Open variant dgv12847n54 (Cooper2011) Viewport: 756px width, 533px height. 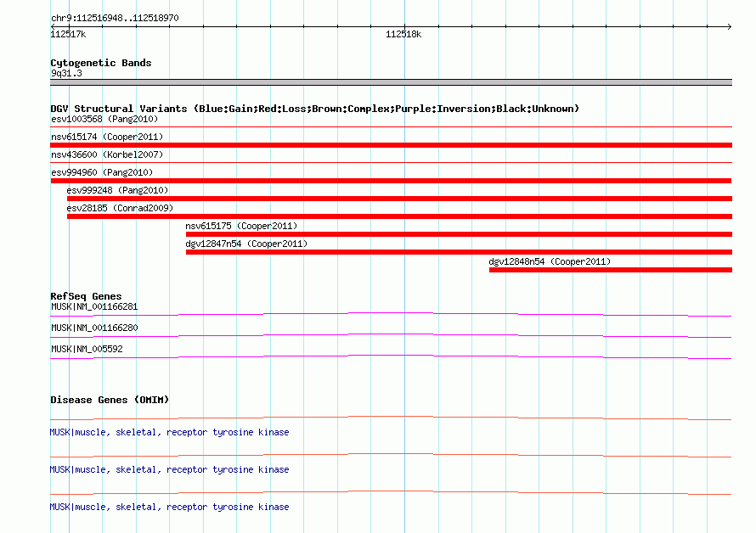point(246,244)
